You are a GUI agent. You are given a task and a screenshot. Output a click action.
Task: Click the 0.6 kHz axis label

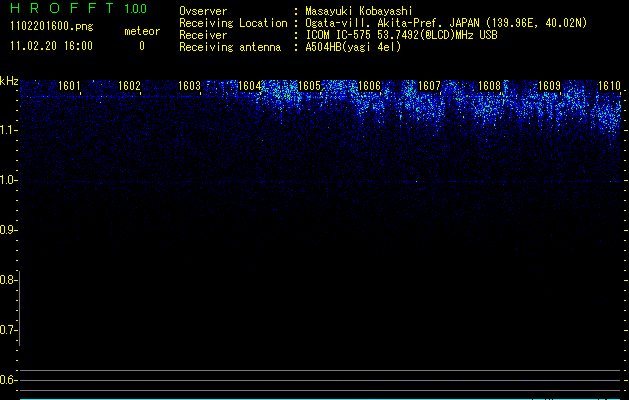[9, 380]
